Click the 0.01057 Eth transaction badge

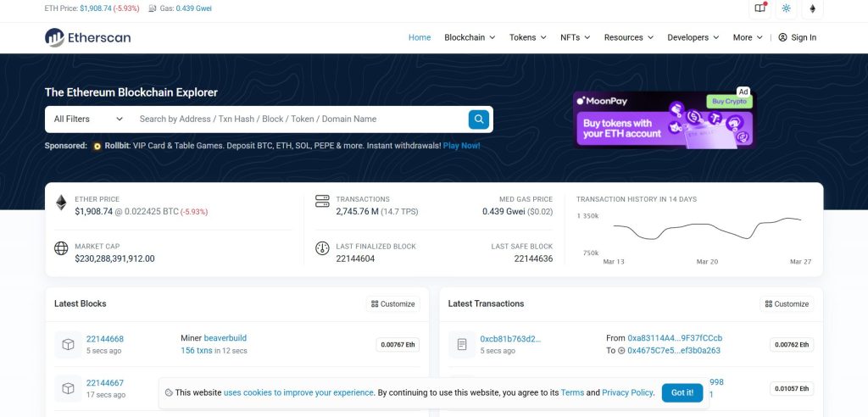point(792,388)
